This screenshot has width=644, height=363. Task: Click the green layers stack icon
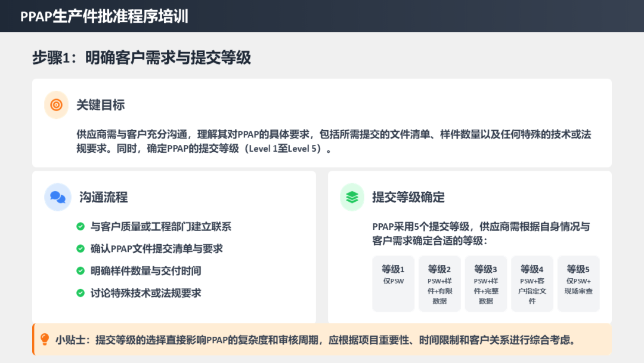(x=352, y=197)
